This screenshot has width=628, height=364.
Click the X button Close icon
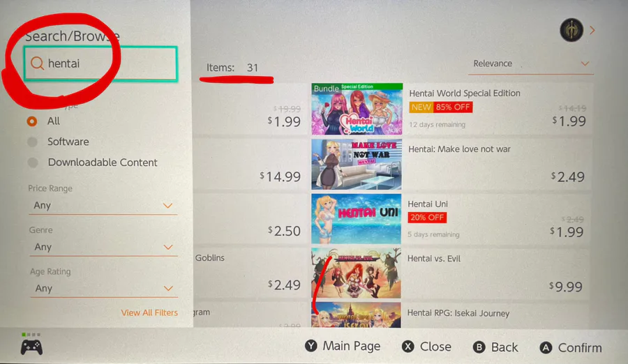(x=408, y=347)
